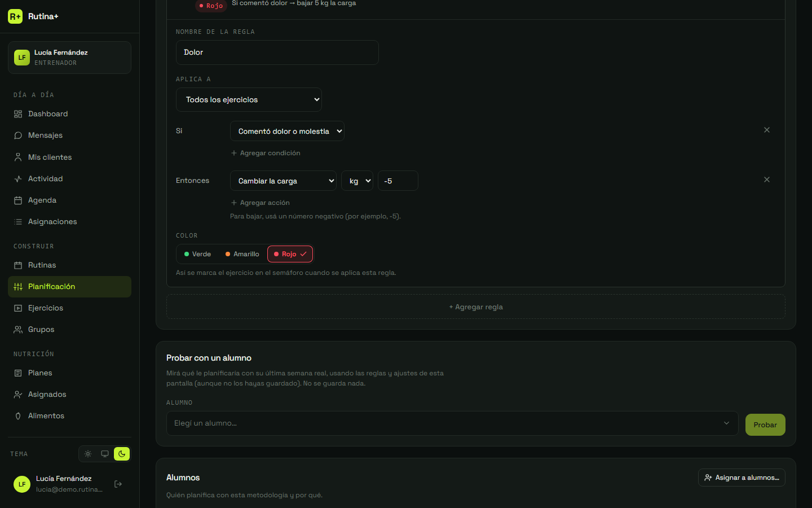The image size is (812, 508).
Task: Click 'Asignar a alumnos...' button
Action: pyautogui.click(x=742, y=478)
